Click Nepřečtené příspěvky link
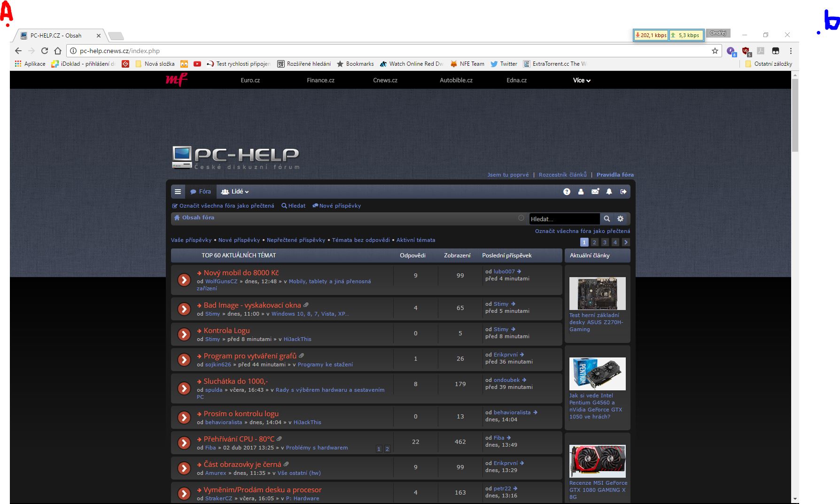Image resolution: width=840 pixels, height=504 pixels. pos(296,240)
